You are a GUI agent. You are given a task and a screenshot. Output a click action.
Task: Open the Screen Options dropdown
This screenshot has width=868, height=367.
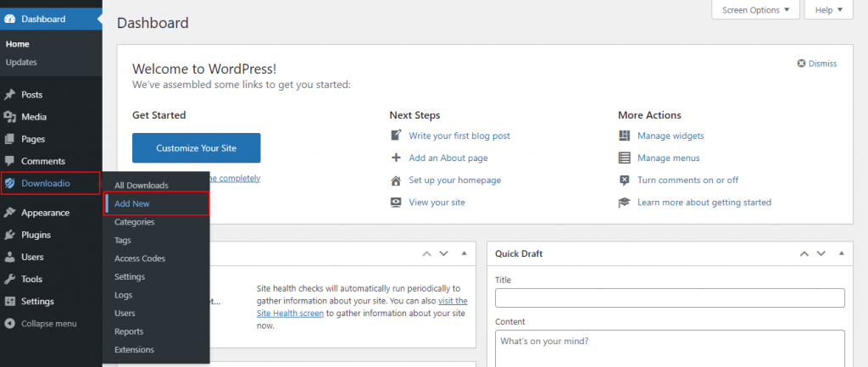(755, 10)
